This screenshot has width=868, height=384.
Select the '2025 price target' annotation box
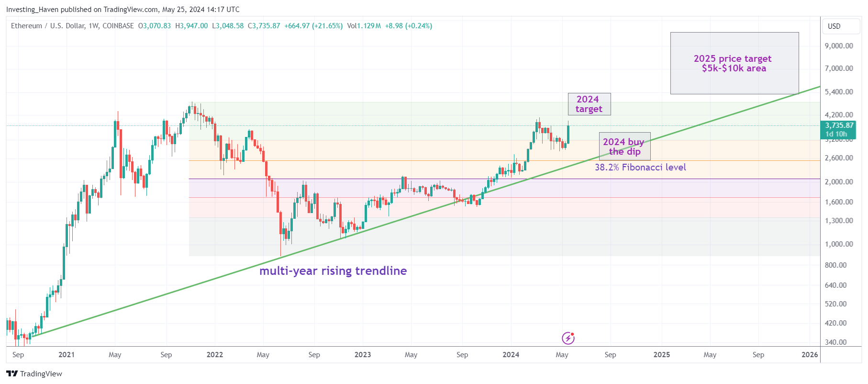coord(734,63)
